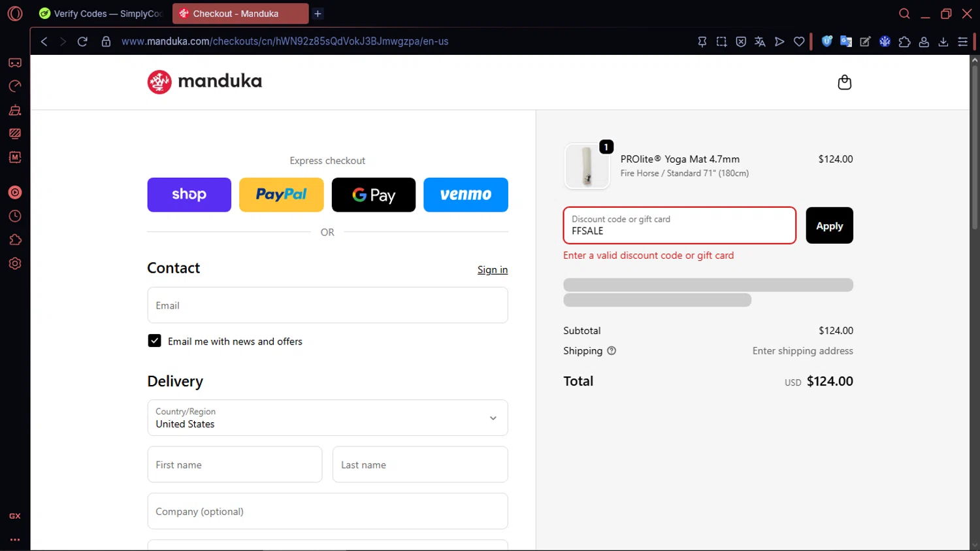Open the sidebar extensions cube icon
Image resolution: width=980 pixels, height=551 pixels.
15,240
